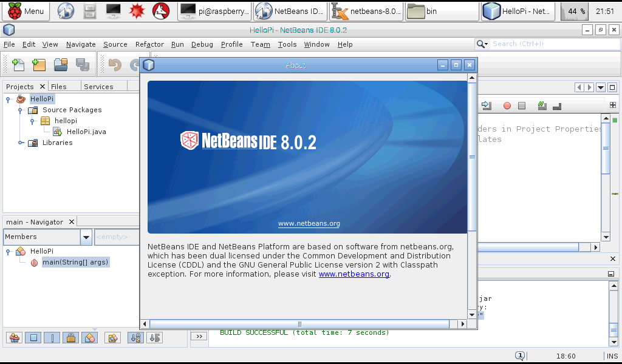Toggle Show Static Members filter
This screenshot has width=622, height=364.
pos(52,338)
